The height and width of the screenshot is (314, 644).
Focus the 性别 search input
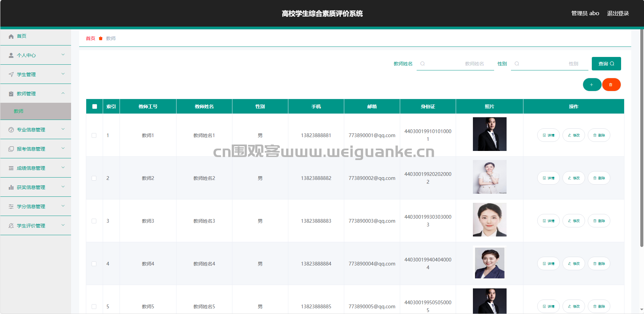(x=550, y=64)
